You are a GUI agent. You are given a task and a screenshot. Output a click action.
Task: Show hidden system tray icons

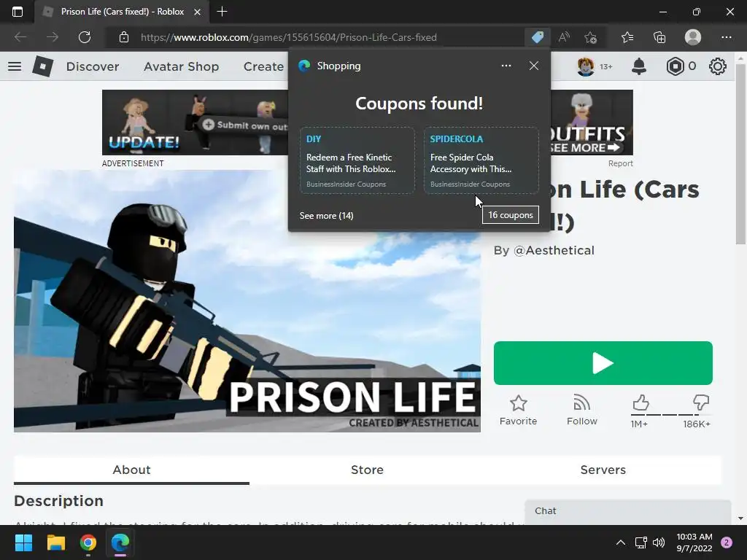click(620, 542)
